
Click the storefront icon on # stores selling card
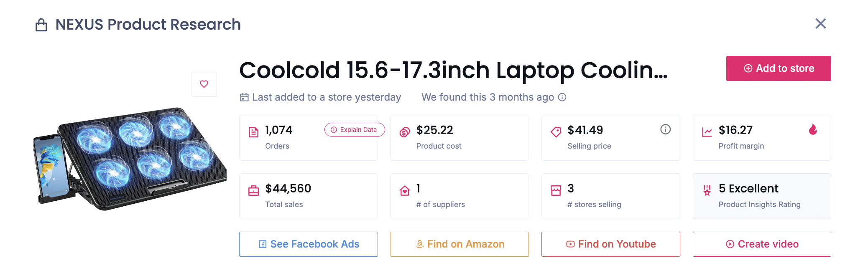tap(555, 189)
